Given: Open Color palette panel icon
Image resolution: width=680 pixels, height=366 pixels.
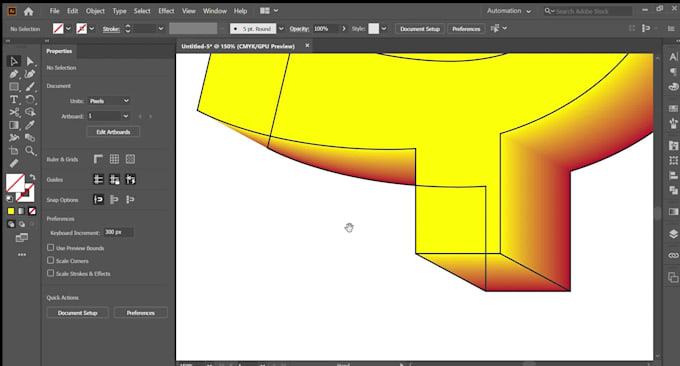Looking at the screenshot, I should click(673, 87).
